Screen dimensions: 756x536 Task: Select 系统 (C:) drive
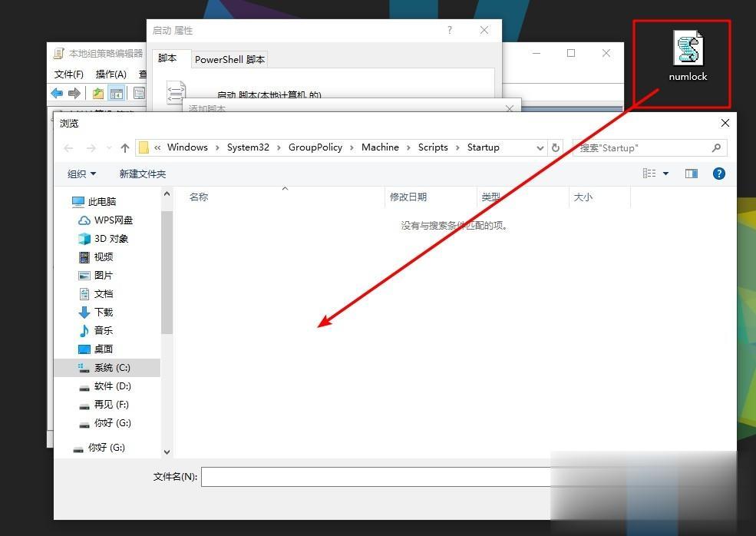107,368
